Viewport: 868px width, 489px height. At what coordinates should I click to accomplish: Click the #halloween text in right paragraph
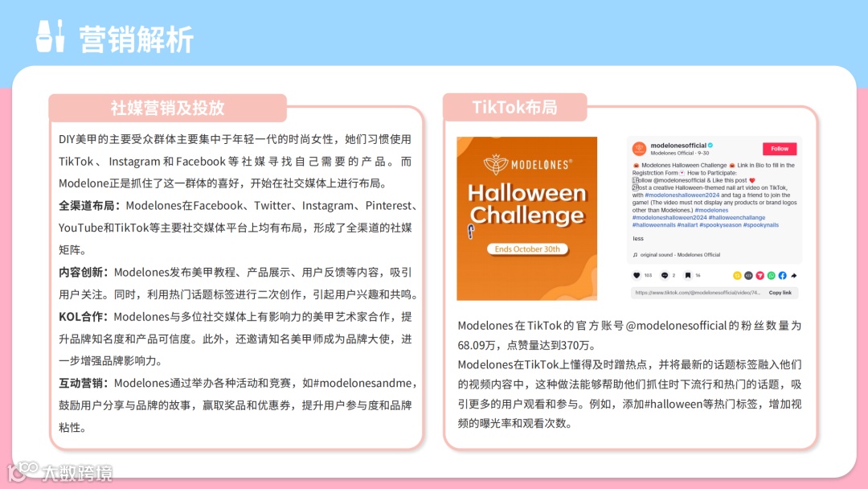pos(674,404)
